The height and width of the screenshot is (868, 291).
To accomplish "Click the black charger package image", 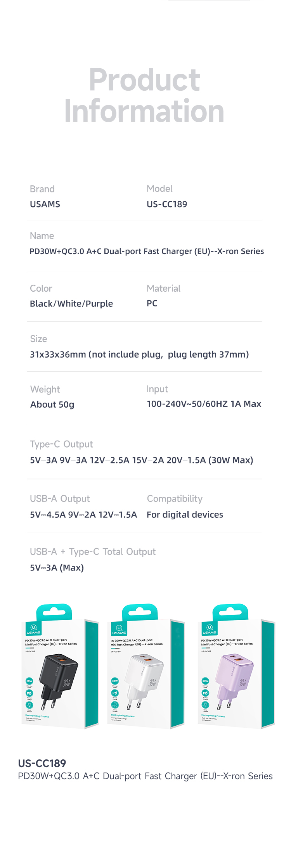I will 60,666.
